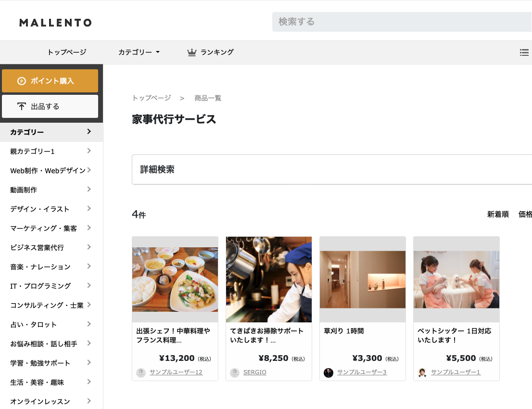Click the point purchase P icon
The height and width of the screenshot is (409, 532).
pos(21,81)
